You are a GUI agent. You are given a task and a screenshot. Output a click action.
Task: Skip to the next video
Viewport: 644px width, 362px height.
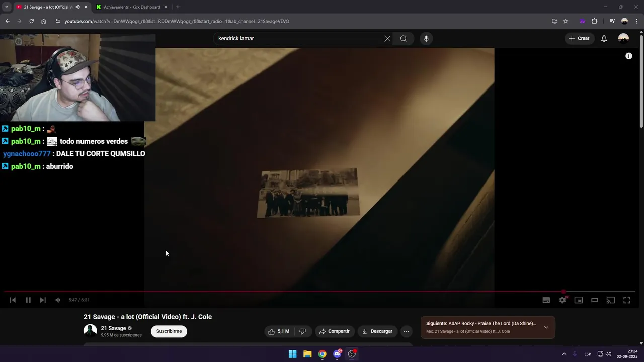[x=43, y=300]
